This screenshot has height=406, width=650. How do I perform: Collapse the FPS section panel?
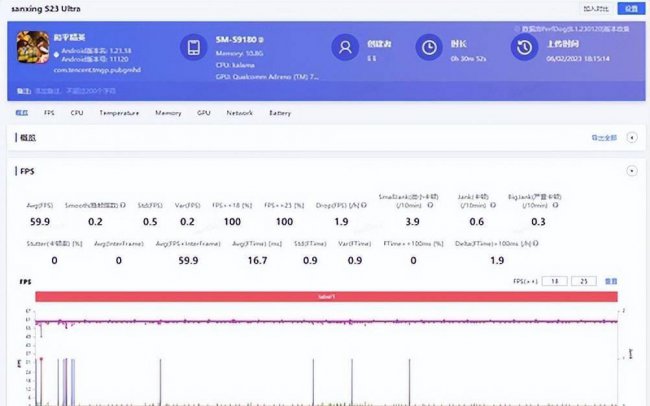[632, 170]
